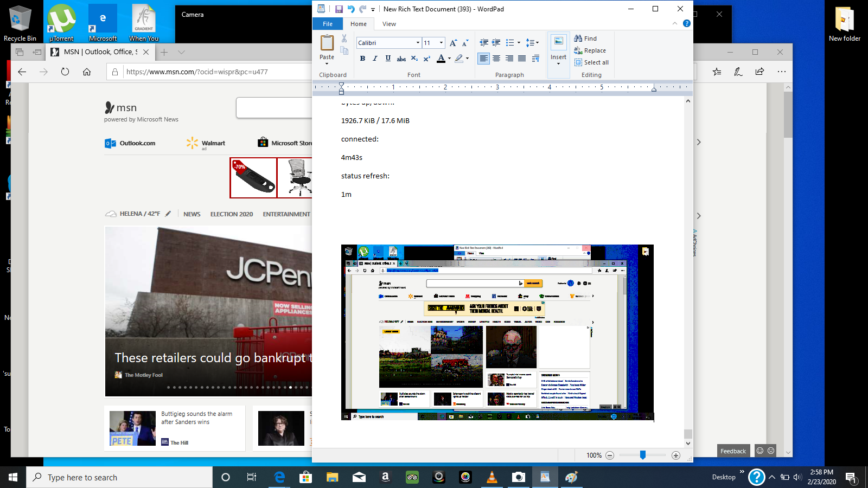Viewport: 868px width, 488px height.
Task: Switch to the Home ribbon tab
Action: [359, 24]
